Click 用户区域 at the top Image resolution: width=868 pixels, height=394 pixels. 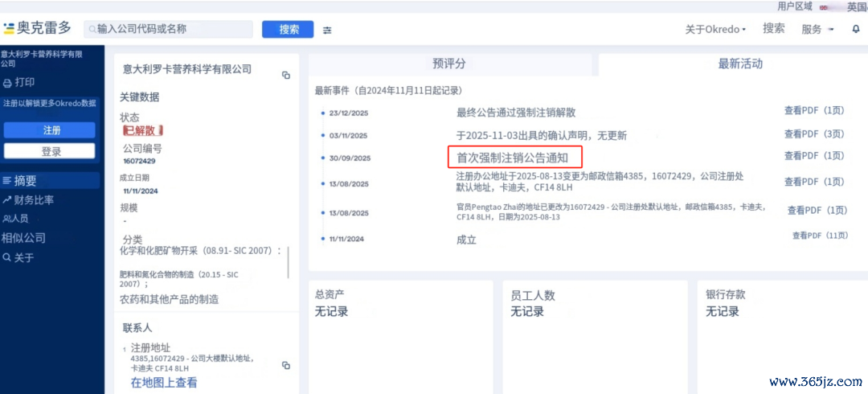(794, 6)
